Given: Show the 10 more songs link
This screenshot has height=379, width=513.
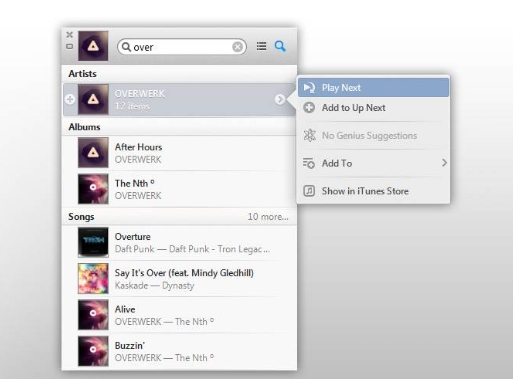Looking at the screenshot, I should click(268, 217).
